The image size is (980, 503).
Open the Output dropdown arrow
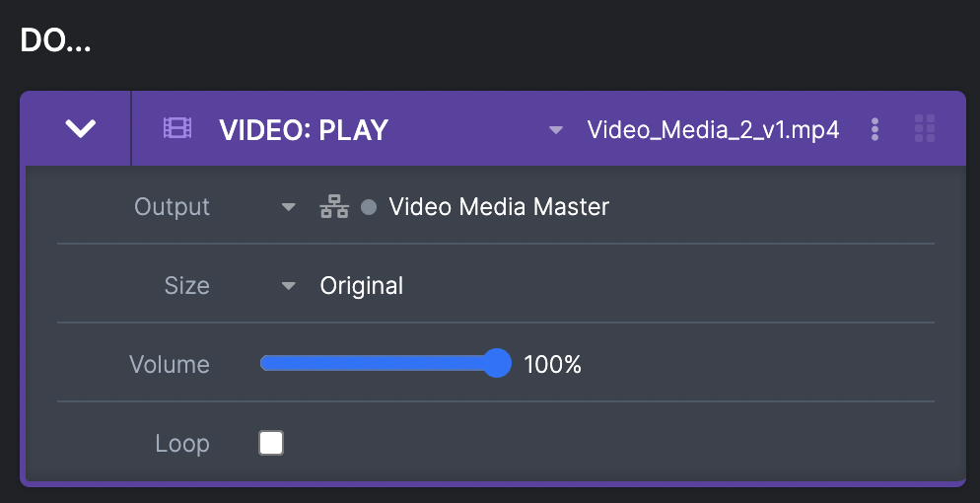pyautogui.click(x=289, y=207)
